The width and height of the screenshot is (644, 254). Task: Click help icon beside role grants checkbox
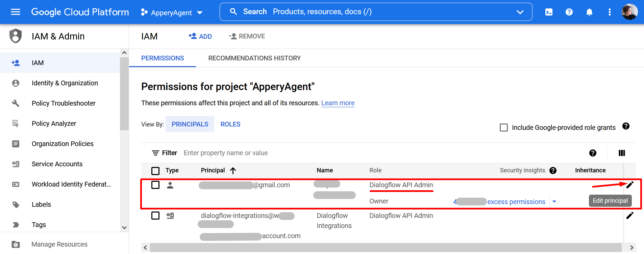[x=626, y=126]
